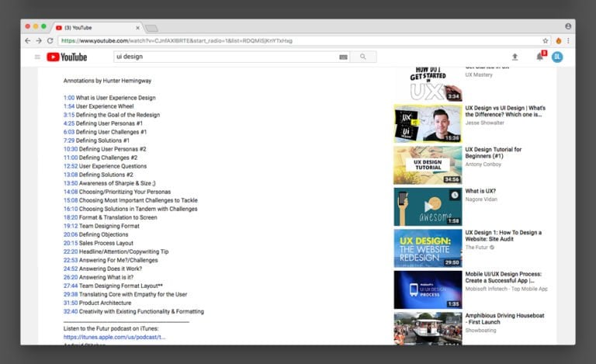Go back with the browser back arrow
The width and height of the screenshot is (596, 364).
(x=27, y=40)
